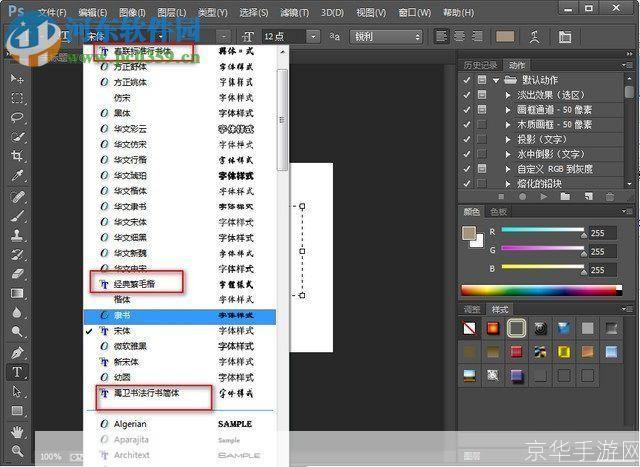Toggle checkmark for 水中倒影（文字） action

coord(467,154)
